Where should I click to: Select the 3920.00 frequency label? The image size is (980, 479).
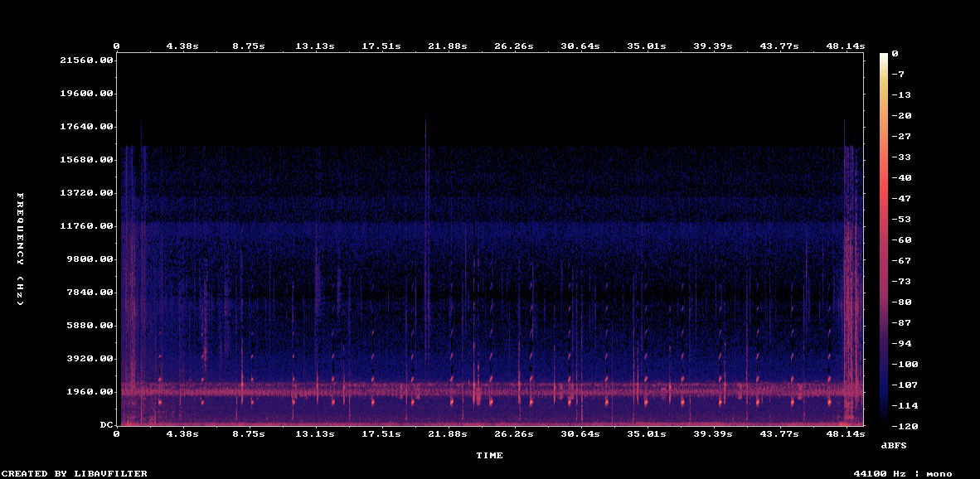(x=89, y=358)
